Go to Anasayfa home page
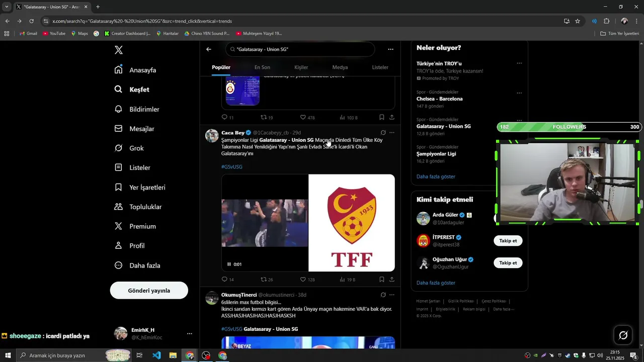This screenshot has height=362, width=644. (x=135, y=70)
